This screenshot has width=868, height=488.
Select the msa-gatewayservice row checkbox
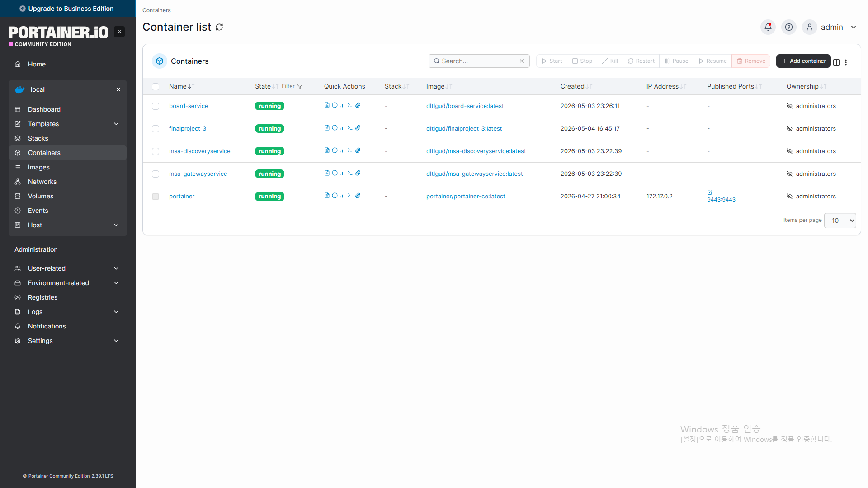tap(156, 174)
